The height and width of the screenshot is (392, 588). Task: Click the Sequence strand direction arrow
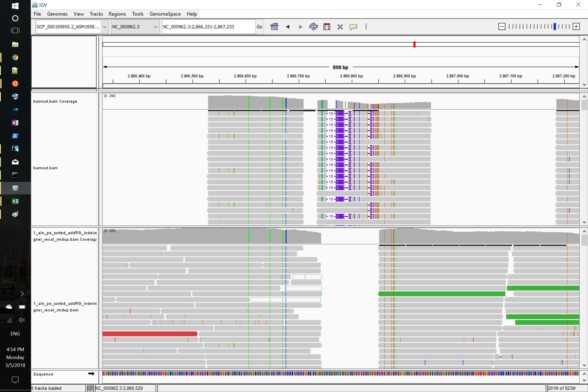coord(91,374)
